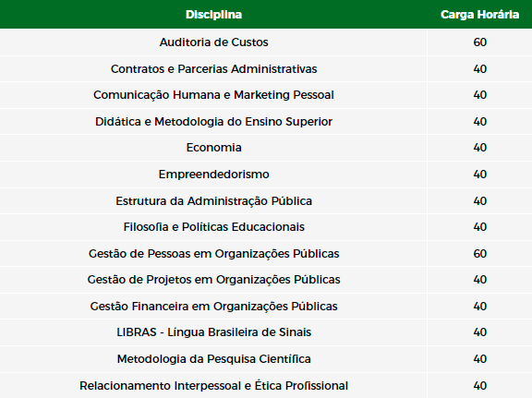Click the Disciplina column header

(x=213, y=15)
